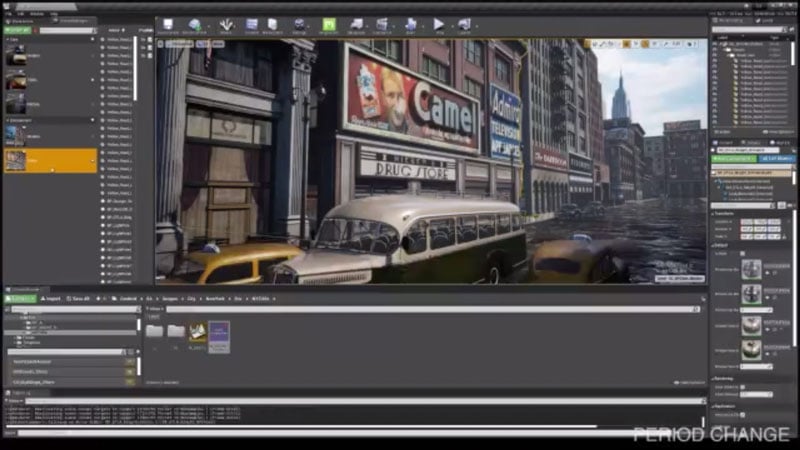Screen dimensions: 800x450
Task: Toggle the orange grid snapping icon in viewport
Action: [x=626, y=44]
